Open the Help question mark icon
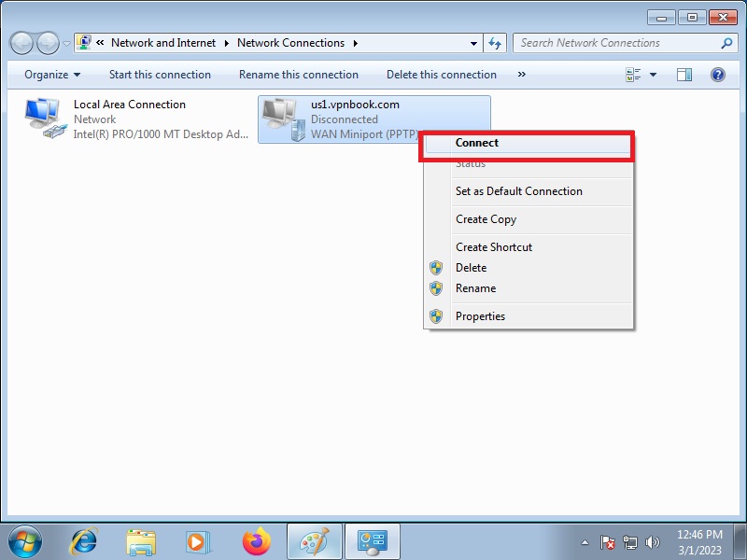The width and height of the screenshot is (747, 560). click(x=718, y=75)
